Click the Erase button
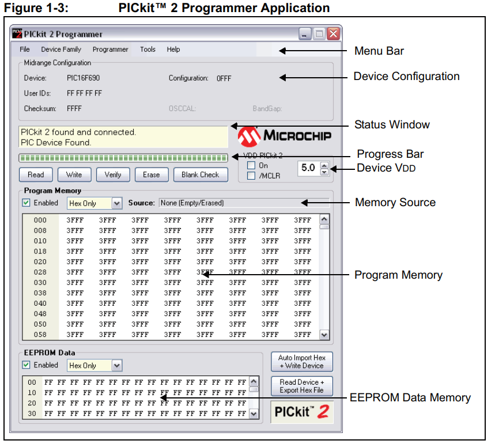Image resolution: width=495 pixels, height=448 pixels. click(152, 175)
